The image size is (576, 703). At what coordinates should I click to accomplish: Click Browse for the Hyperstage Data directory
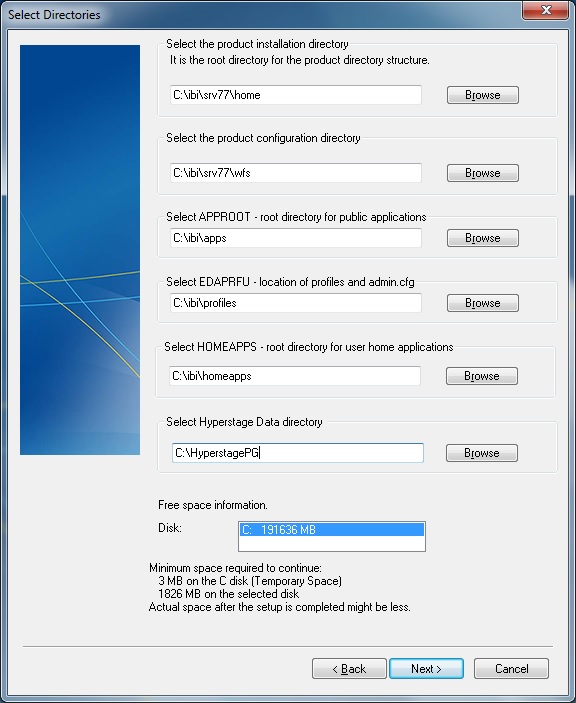tap(482, 453)
